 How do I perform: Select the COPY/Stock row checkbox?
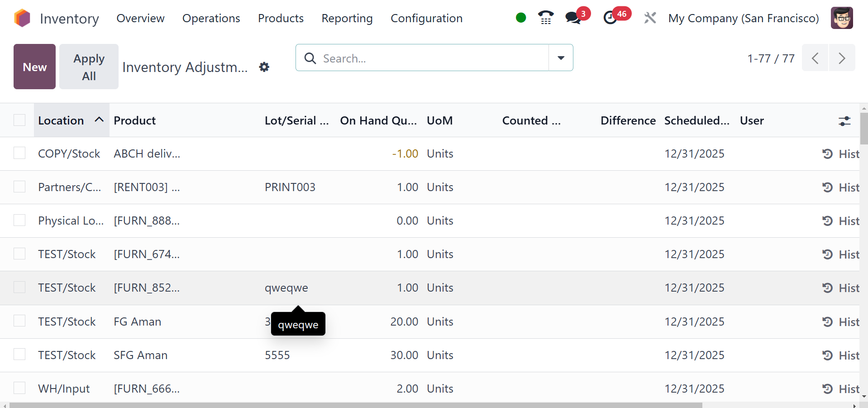coord(19,154)
